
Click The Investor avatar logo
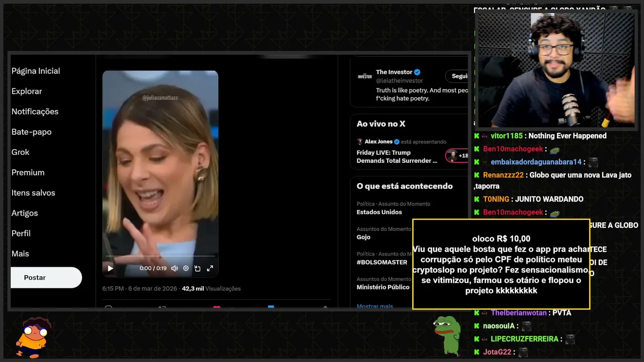[365, 76]
